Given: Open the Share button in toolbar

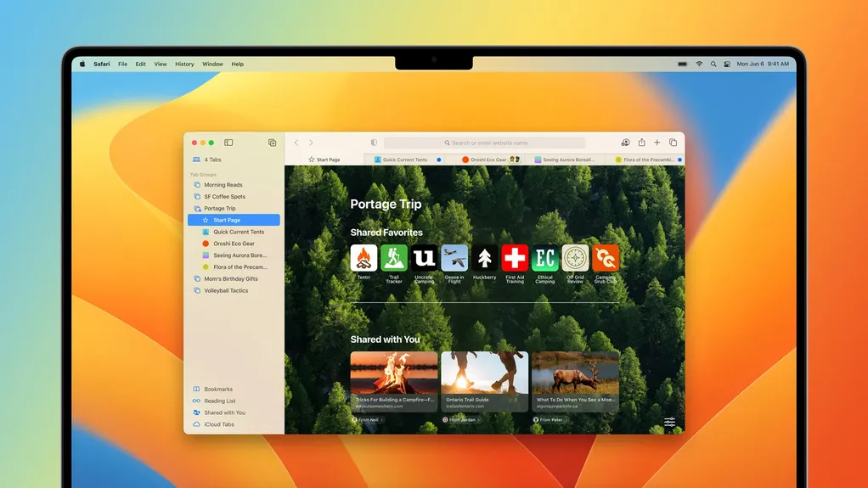Looking at the screenshot, I should pos(641,143).
